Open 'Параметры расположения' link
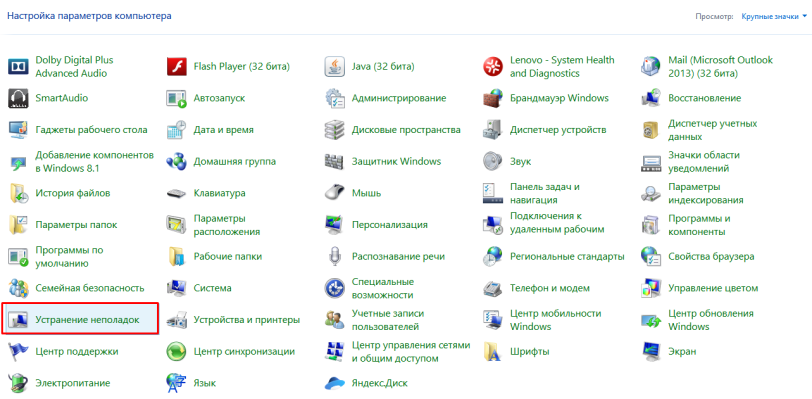Viewport: 812px width, 399px height. 227,225
